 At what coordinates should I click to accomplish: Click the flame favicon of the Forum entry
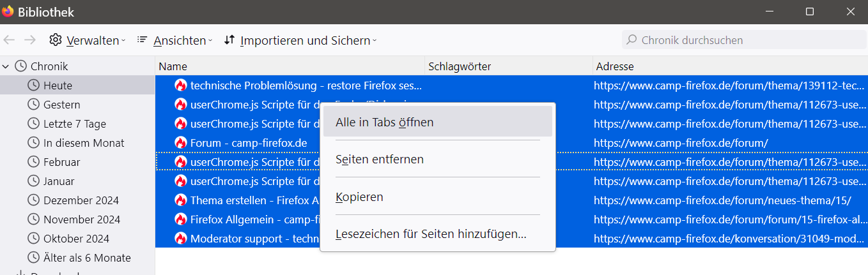tap(181, 143)
